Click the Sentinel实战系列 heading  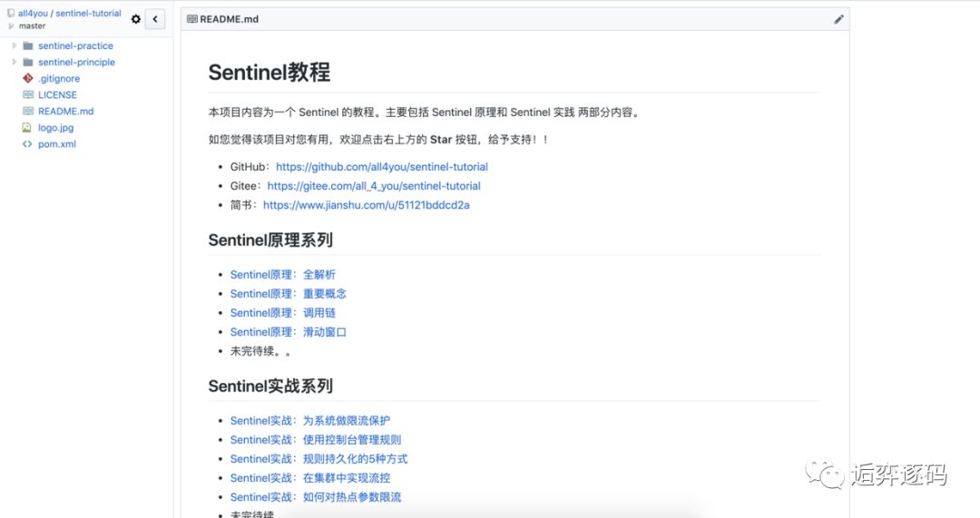point(270,386)
